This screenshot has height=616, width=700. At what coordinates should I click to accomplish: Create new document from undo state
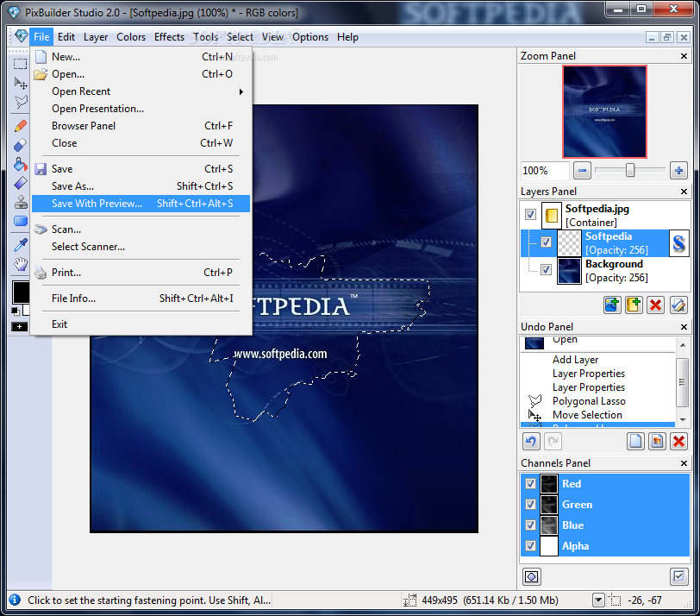(635, 442)
